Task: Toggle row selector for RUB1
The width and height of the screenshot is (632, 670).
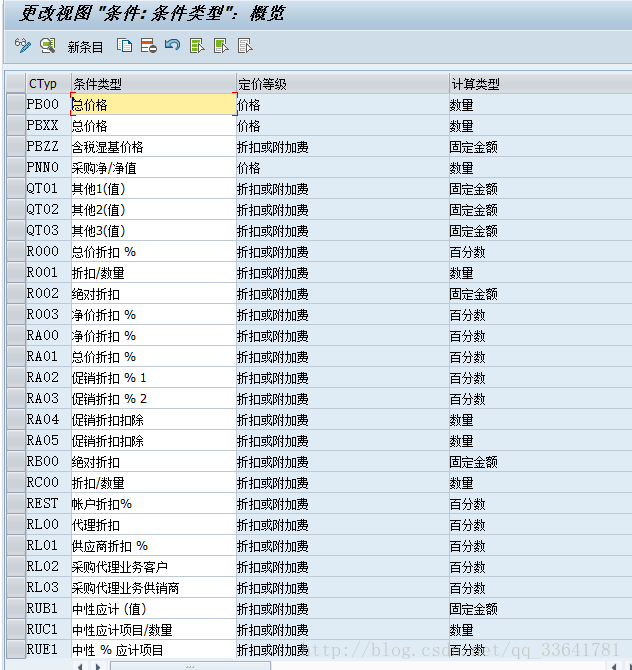Action: click(16, 608)
